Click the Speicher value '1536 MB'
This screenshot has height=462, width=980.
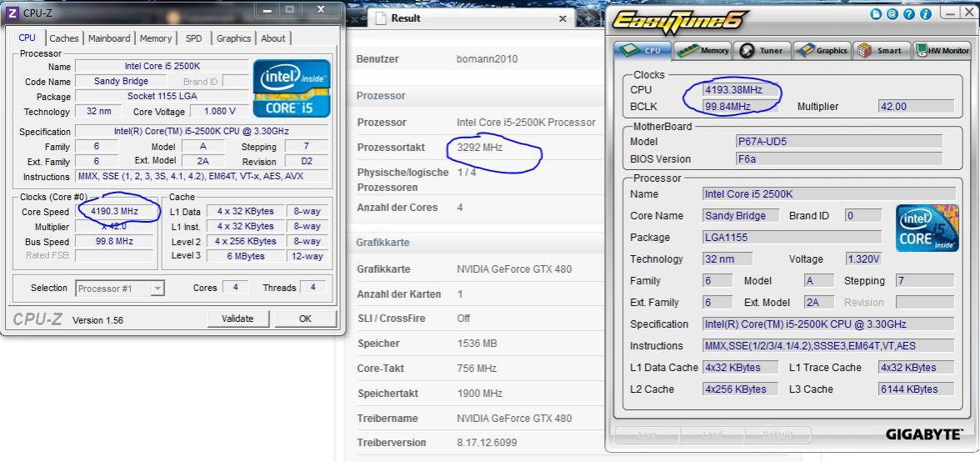[478, 344]
